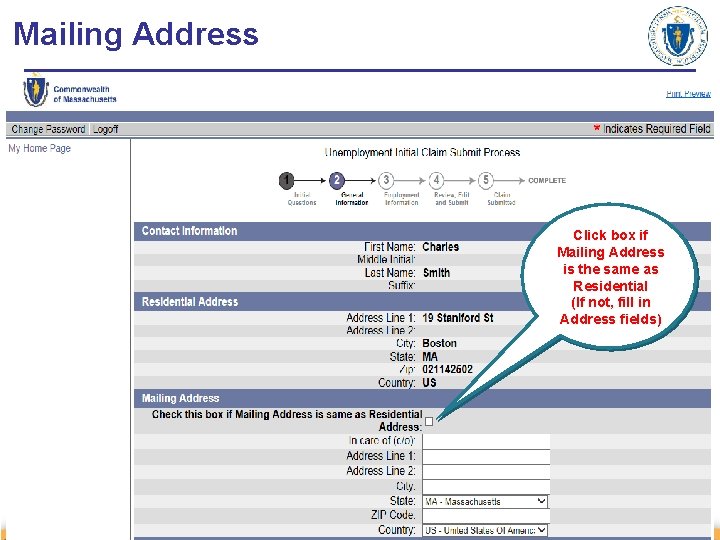The width and height of the screenshot is (720, 540).
Task: Click the residential zip value 021142602
Action: click(x=447, y=369)
